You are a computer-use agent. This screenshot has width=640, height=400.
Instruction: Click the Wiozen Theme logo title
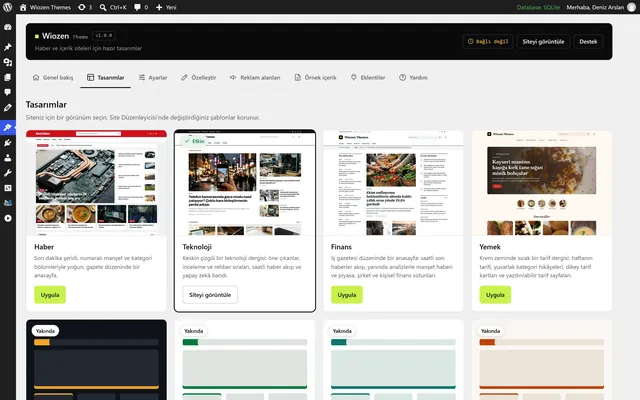pos(61,36)
